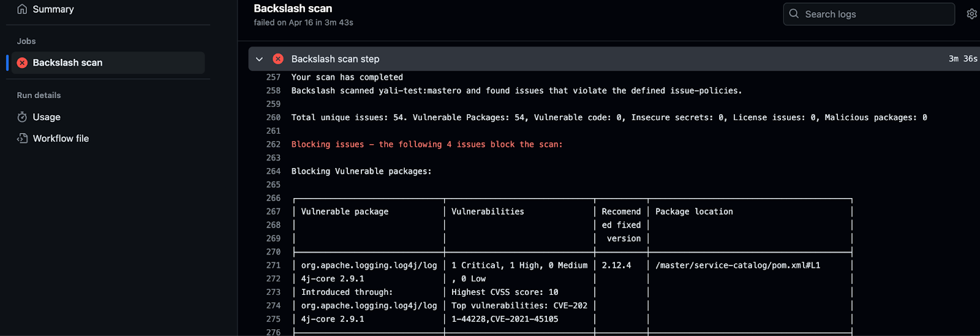Click the Usage stopwatch icon
Screen dimensions: 980x336
click(x=22, y=117)
